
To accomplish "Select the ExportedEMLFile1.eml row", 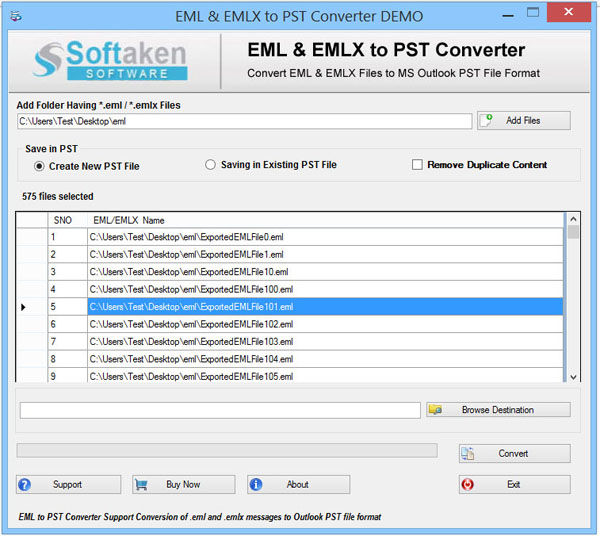I will (325, 254).
